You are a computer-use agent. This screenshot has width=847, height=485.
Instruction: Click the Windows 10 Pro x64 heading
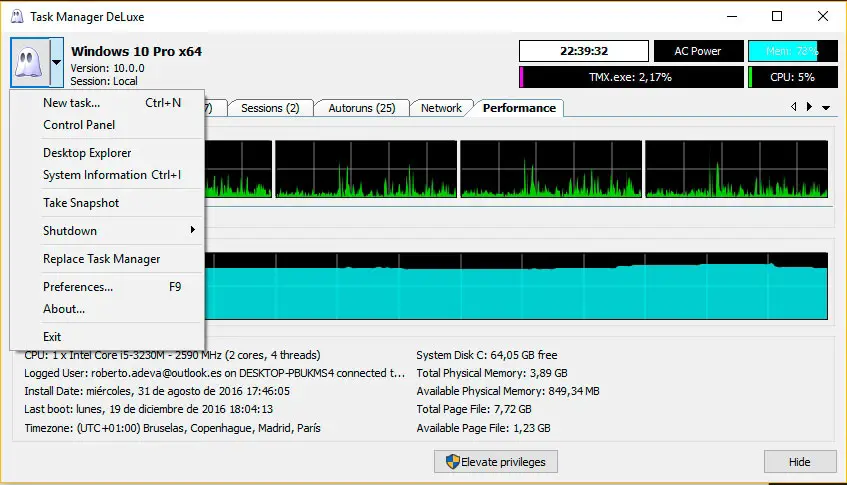(x=137, y=51)
